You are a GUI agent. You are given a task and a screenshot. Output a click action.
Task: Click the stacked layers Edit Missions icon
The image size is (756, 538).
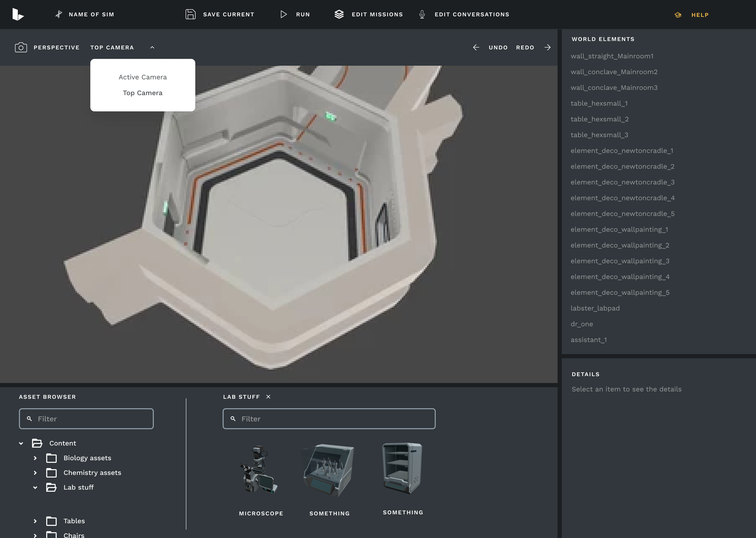(x=339, y=14)
